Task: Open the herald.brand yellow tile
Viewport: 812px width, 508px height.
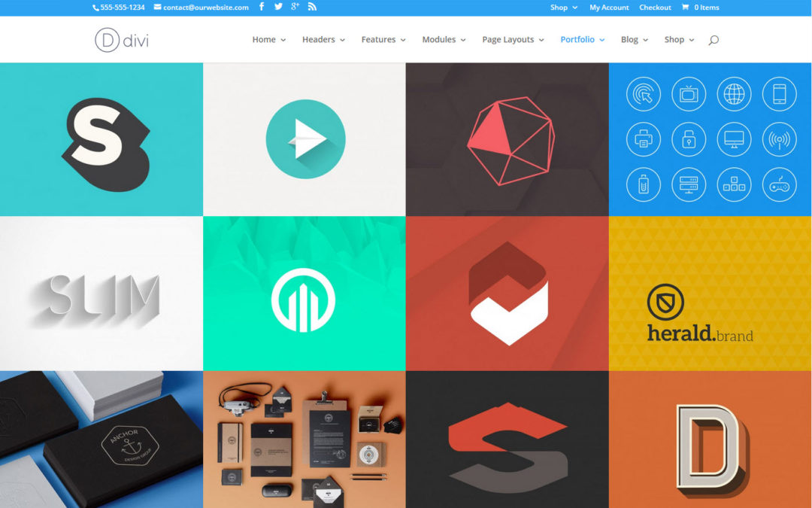Action: tap(710, 294)
